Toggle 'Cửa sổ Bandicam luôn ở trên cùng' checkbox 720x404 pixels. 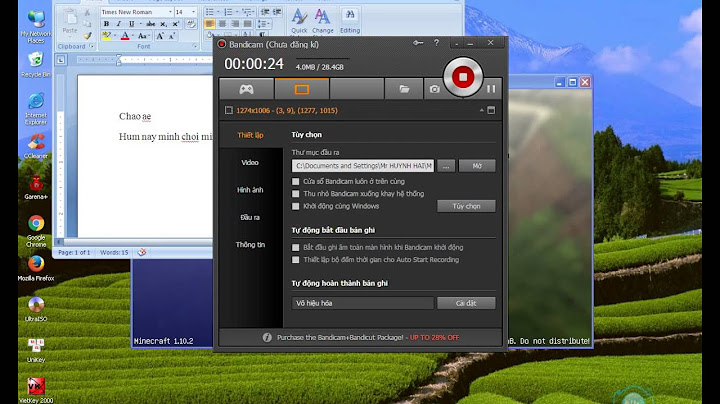pos(296,181)
